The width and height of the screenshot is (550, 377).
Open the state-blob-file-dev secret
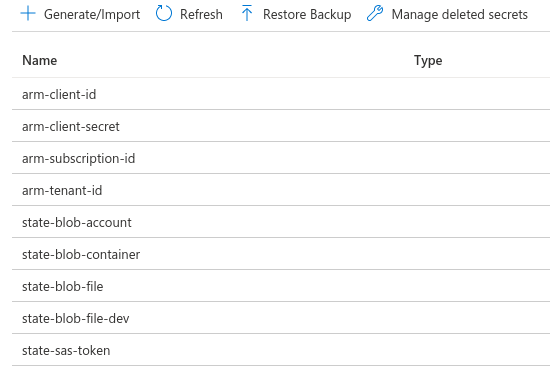76,318
